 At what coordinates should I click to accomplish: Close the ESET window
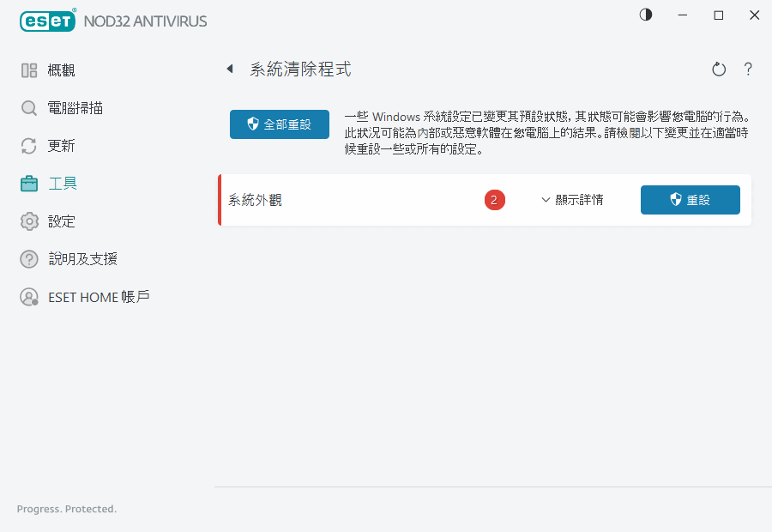click(x=754, y=15)
